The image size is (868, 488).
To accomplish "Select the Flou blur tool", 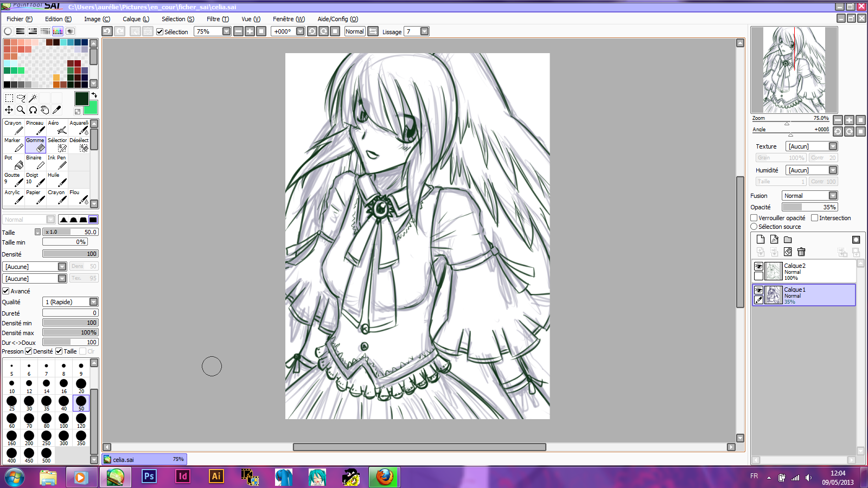I will click(x=79, y=197).
